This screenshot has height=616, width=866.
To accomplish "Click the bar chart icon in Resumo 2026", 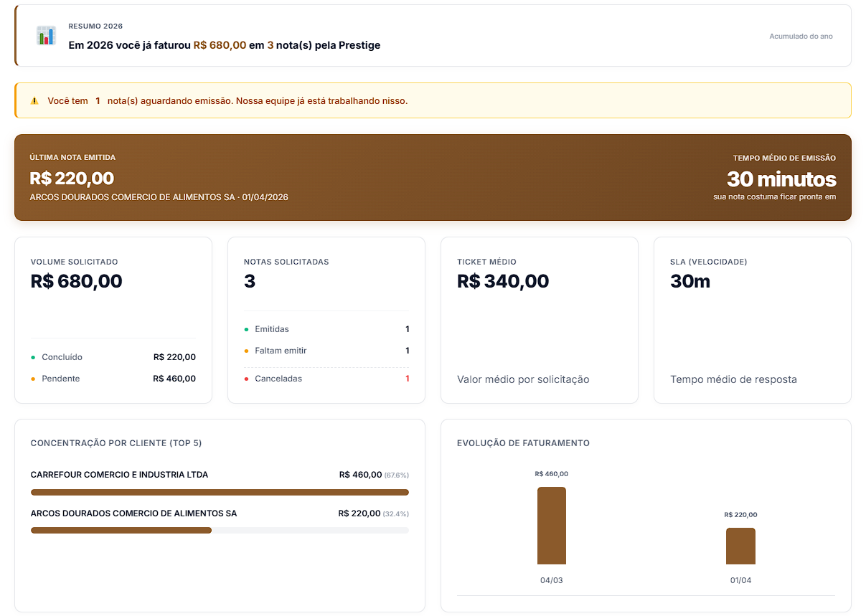I will [46, 35].
